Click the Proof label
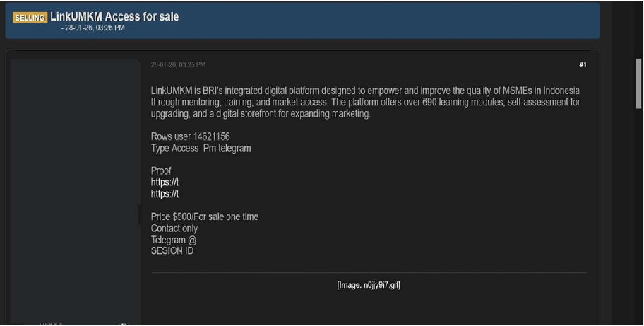 coord(161,170)
